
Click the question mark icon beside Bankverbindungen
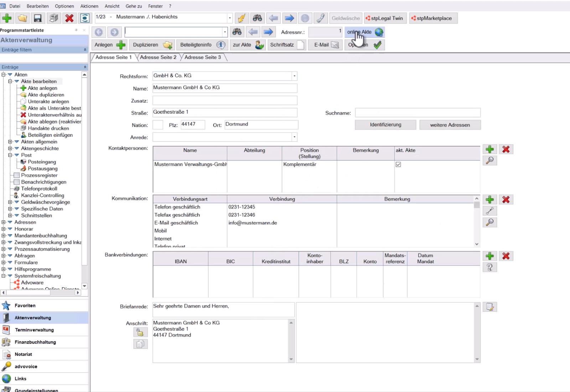click(x=490, y=267)
